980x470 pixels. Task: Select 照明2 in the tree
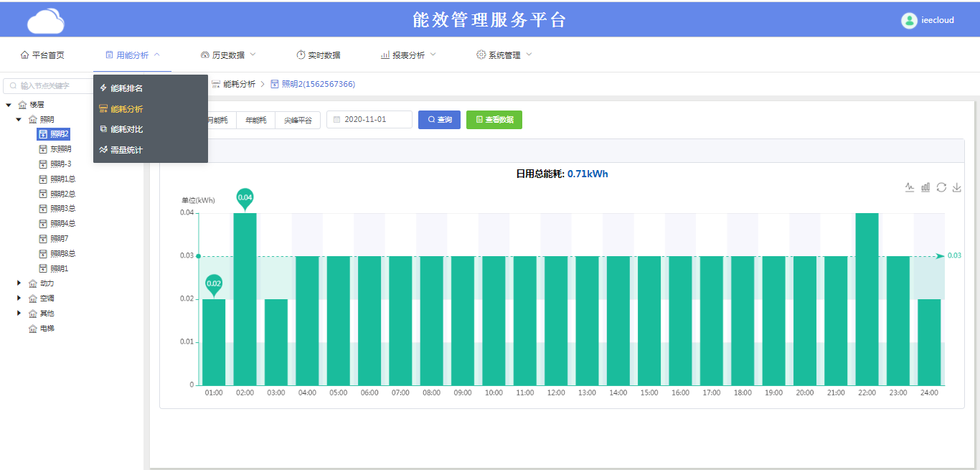[x=59, y=134]
